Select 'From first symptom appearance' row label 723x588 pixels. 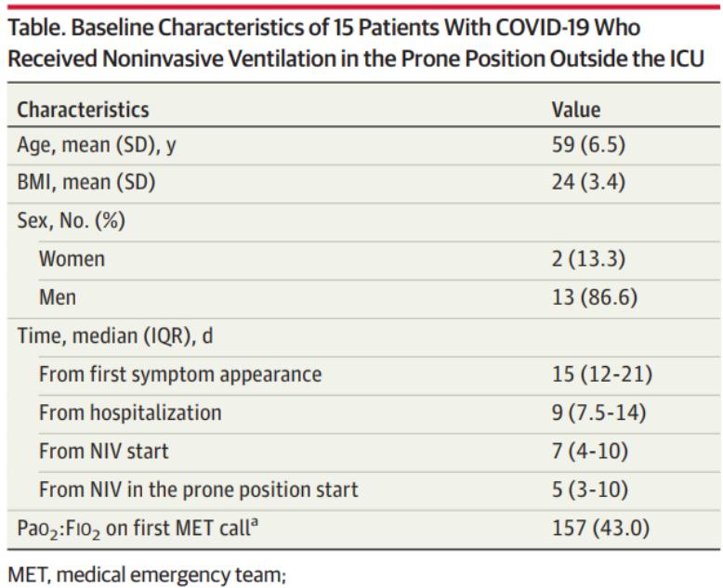coord(180,374)
